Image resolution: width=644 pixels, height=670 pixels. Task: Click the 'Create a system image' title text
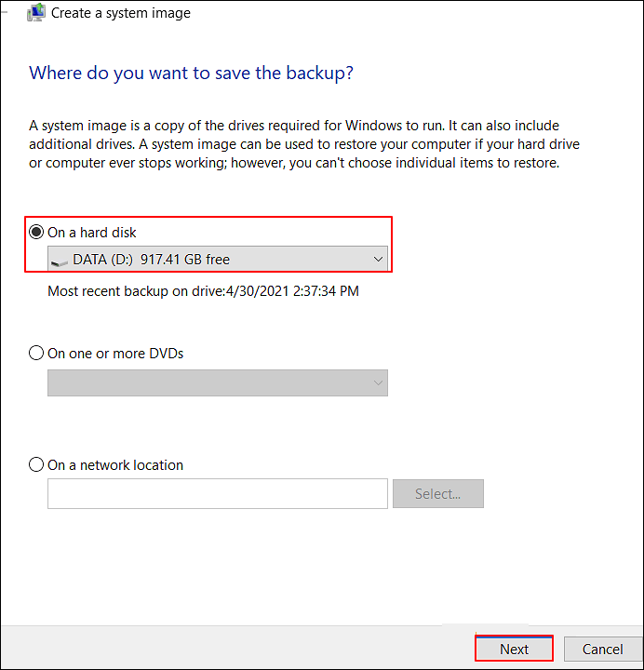[121, 13]
